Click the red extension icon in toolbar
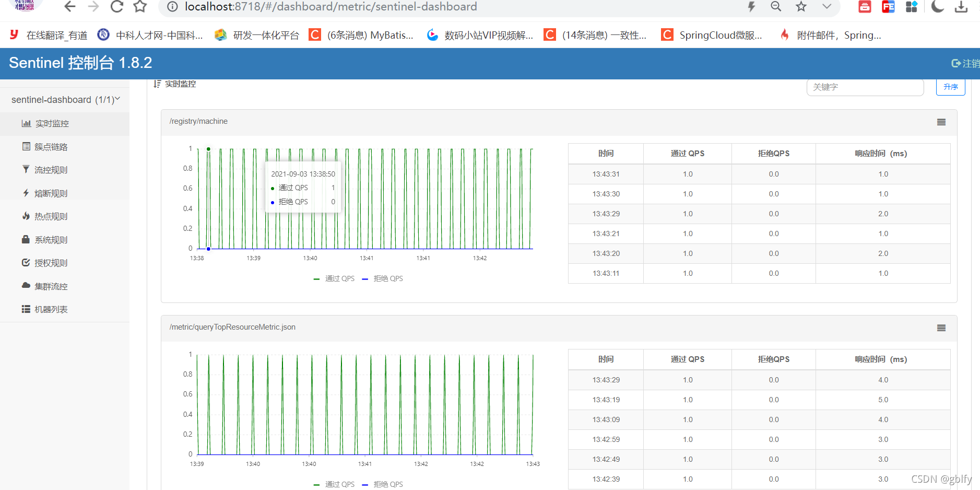This screenshot has width=980, height=490. click(865, 7)
